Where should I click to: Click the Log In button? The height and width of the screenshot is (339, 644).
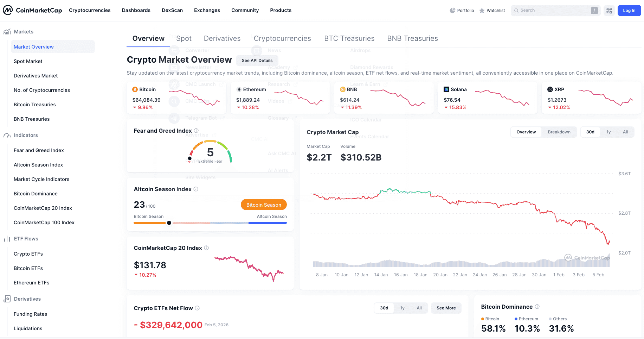[x=629, y=11]
